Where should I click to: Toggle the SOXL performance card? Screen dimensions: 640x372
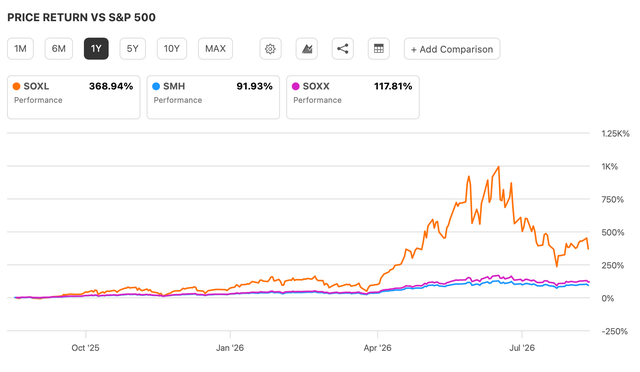[73, 97]
